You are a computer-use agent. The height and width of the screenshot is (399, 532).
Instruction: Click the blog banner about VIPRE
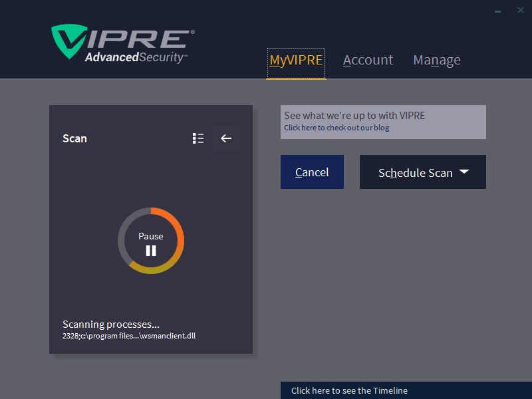383,122
